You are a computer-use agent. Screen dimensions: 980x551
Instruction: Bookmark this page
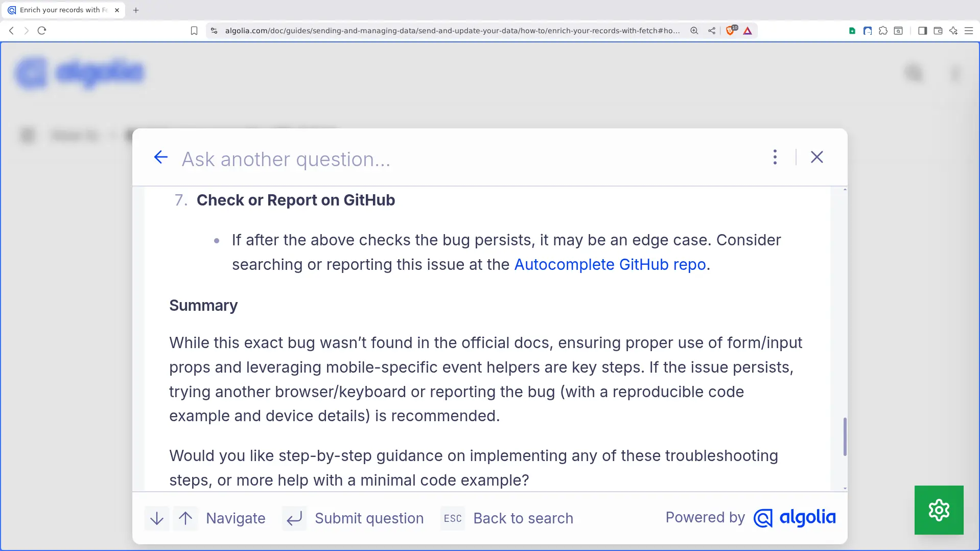tap(194, 31)
